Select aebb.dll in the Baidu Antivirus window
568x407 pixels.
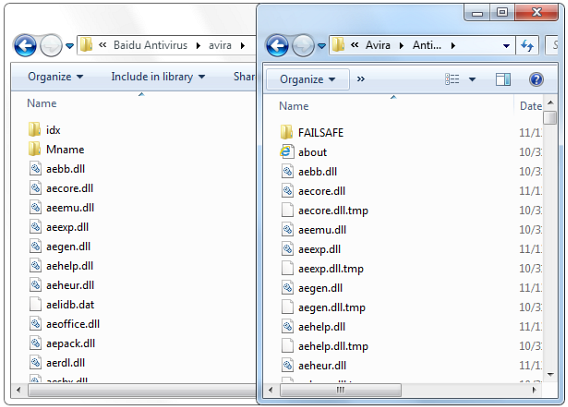(57, 169)
